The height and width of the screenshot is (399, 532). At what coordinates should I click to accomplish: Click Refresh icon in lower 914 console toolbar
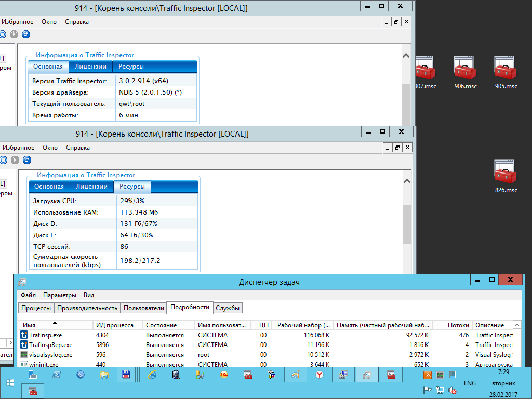[27, 160]
